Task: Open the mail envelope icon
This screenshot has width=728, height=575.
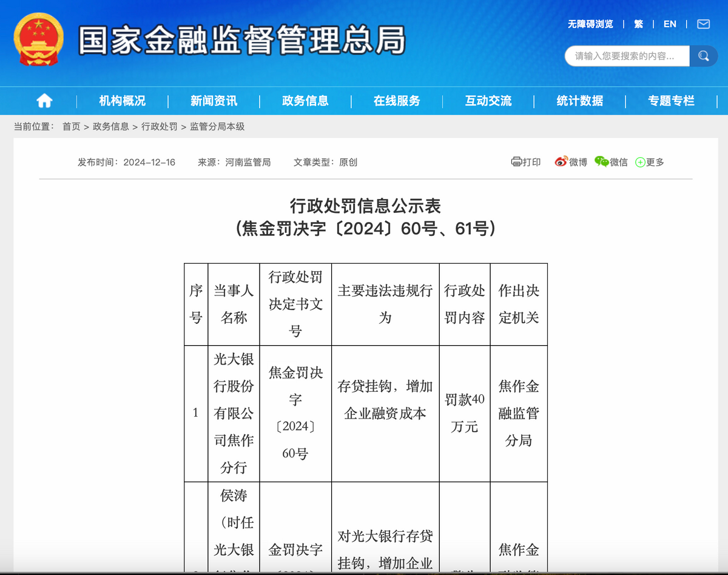Action: pyautogui.click(x=703, y=24)
